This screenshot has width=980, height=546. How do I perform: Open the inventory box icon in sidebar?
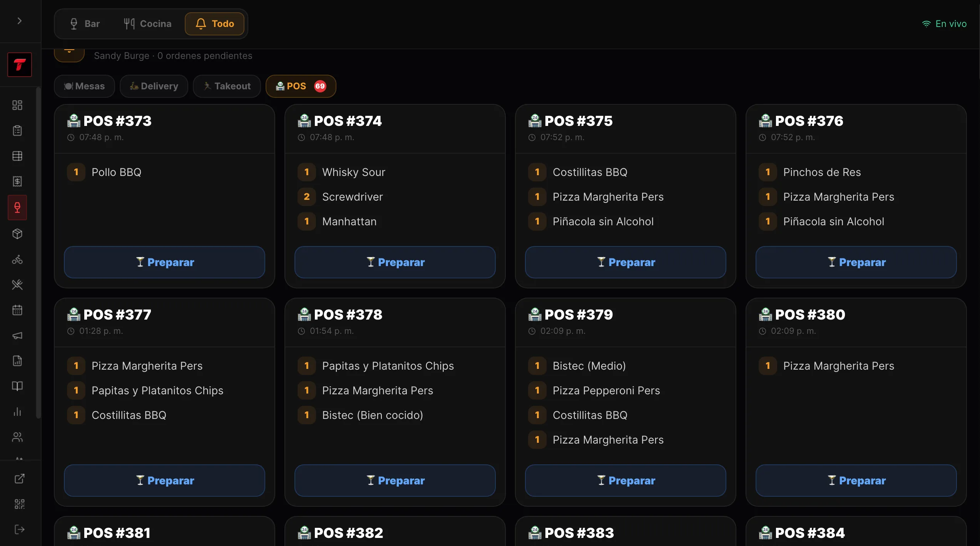(x=17, y=234)
